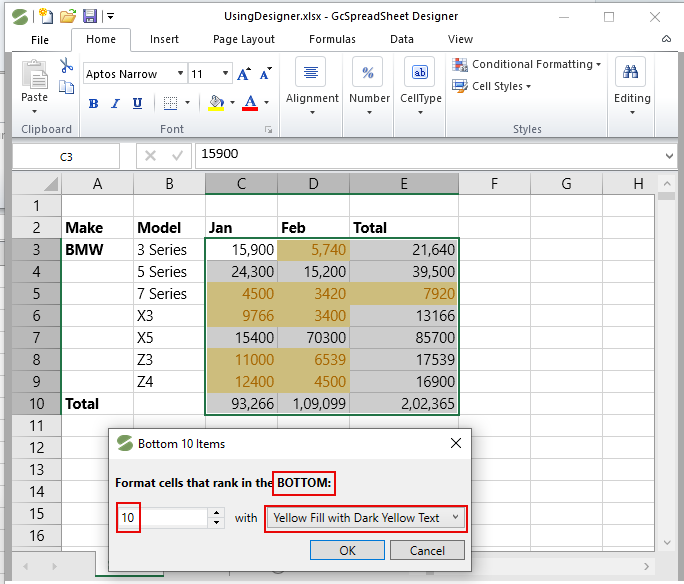Click the Editing binoculars icon

click(630, 72)
